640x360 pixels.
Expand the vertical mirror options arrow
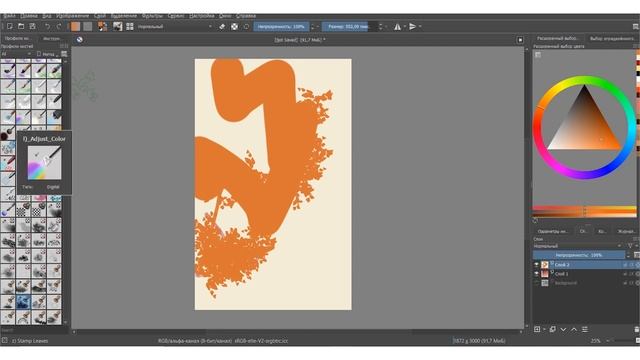[x=420, y=27]
